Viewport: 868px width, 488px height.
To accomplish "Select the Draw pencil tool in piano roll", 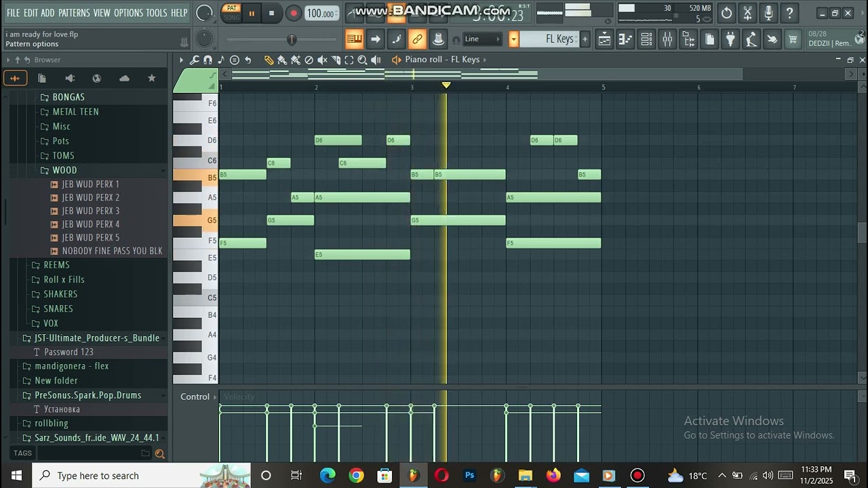I will click(269, 60).
